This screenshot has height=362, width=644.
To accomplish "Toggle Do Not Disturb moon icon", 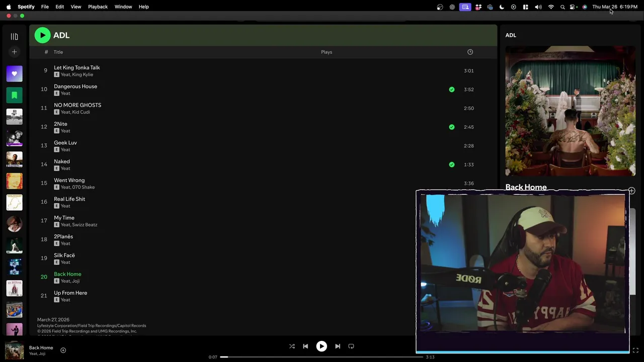I will click(502, 7).
